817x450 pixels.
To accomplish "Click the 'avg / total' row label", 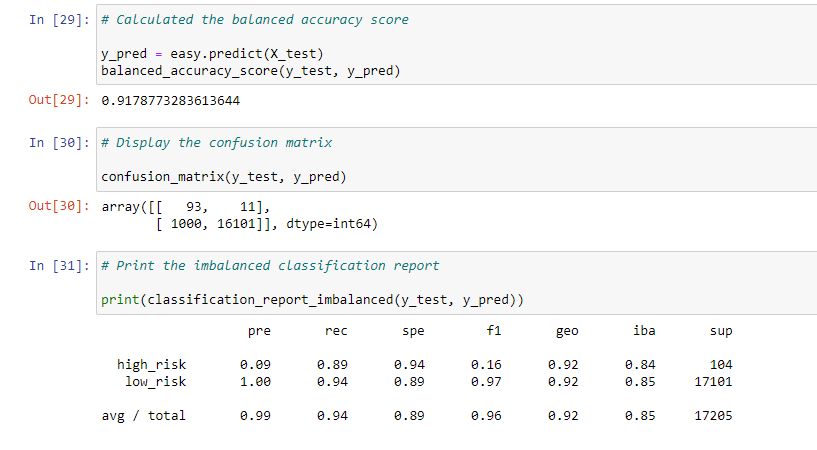I will [143, 416].
